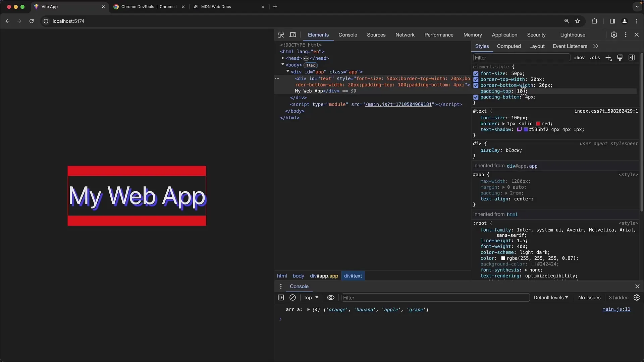Open the #535bf2 text-shadow color swatch
This screenshot has width=644, height=362.
(526, 129)
